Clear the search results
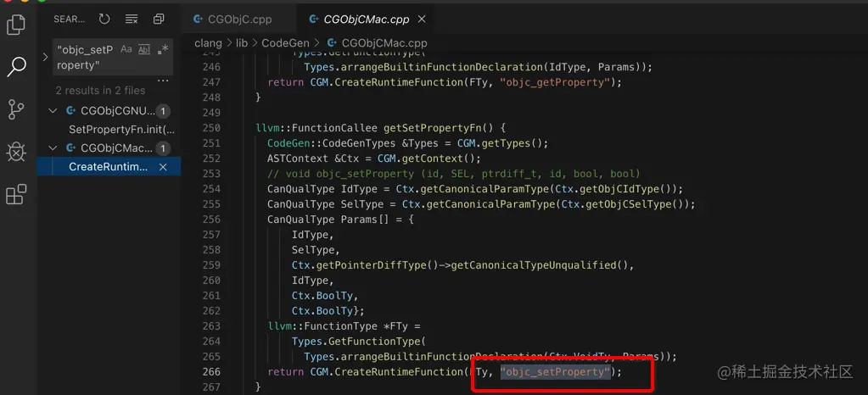868x395 pixels. click(132, 19)
